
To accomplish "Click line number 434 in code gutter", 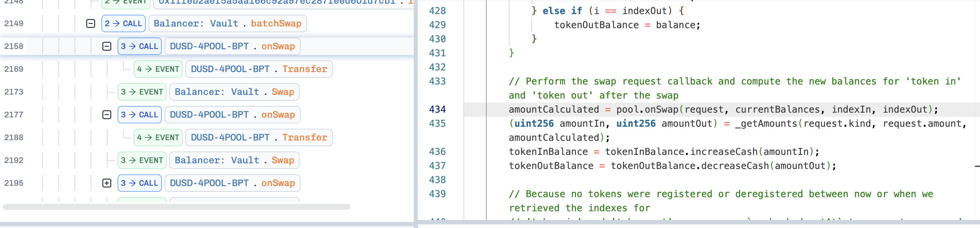I will 437,109.
